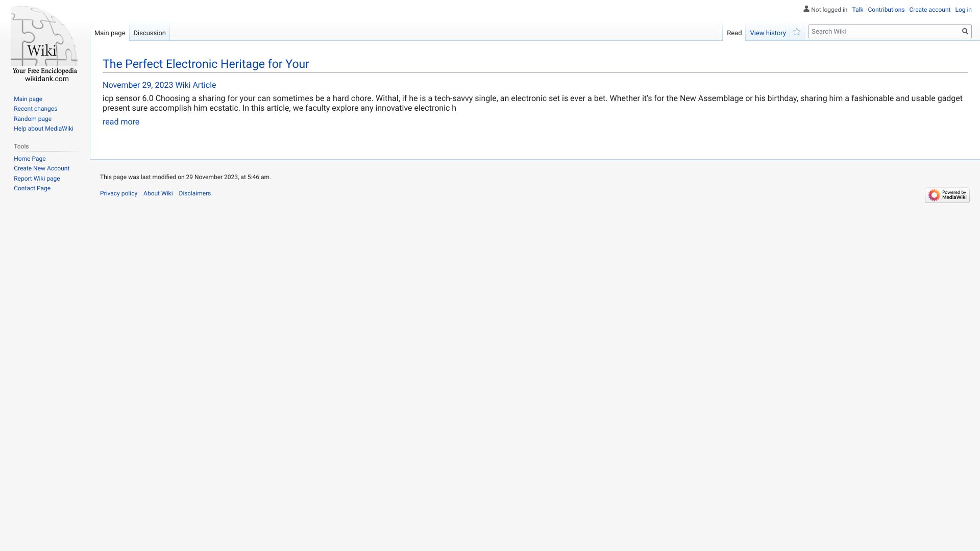Go to a Random page

[33, 119]
